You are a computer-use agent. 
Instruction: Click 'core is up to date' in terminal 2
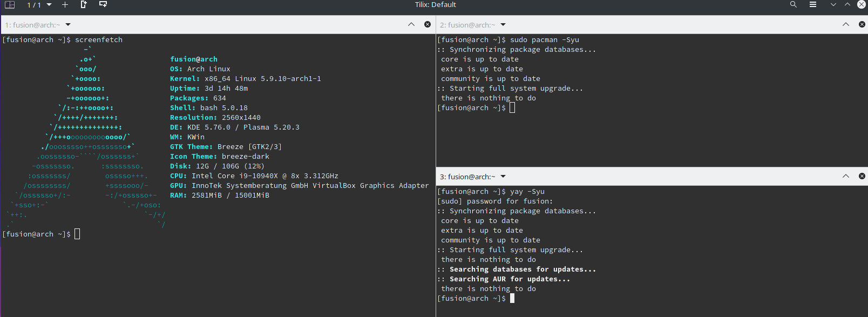click(480, 59)
